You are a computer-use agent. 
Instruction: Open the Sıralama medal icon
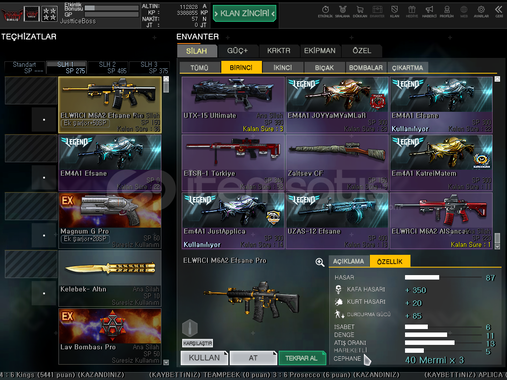(x=342, y=11)
